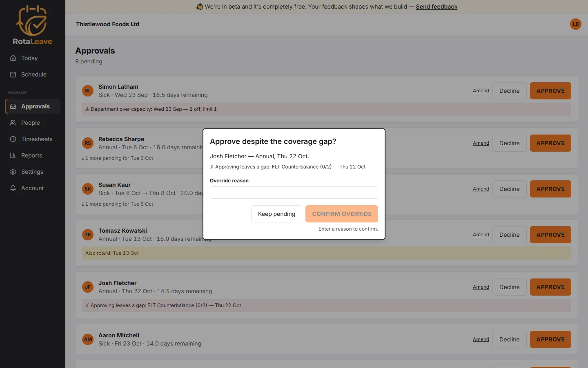Amend Rebecca Sharpe's request
The height and width of the screenshot is (368, 588).
(x=481, y=143)
